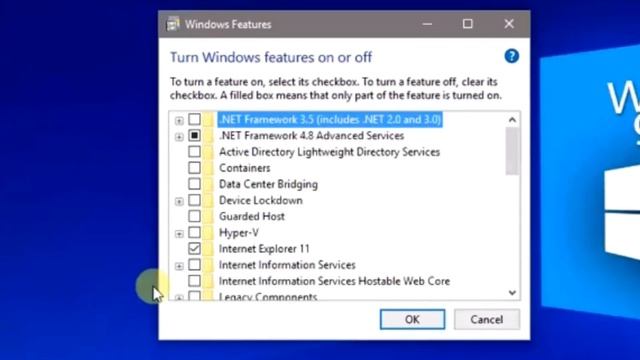The image size is (640, 360).
Task: Enable .NET Framework 3.5 checkbox
Action: click(194, 119)
